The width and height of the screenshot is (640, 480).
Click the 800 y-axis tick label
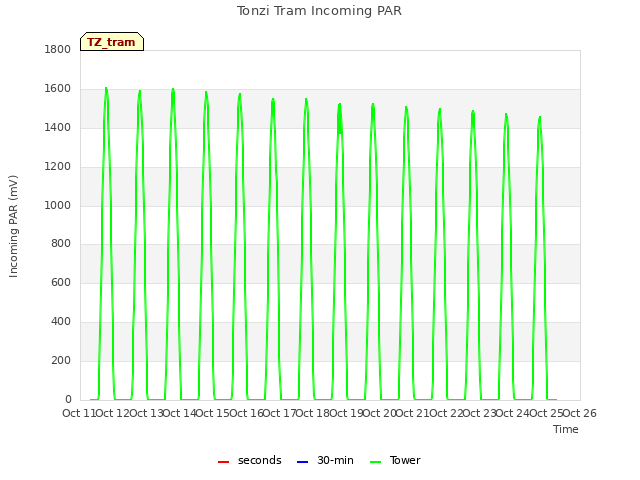click(x=61, y=244)
